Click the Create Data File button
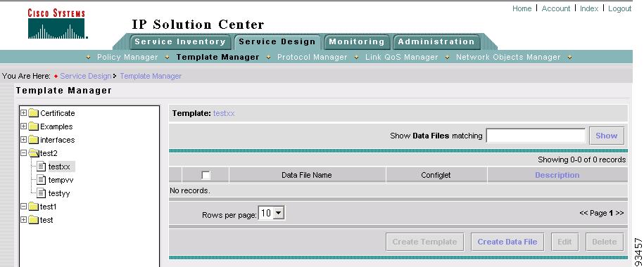 [507, 242]
